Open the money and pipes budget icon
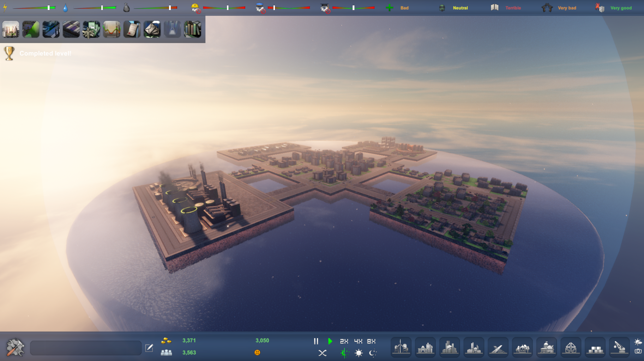The height and width of the screenshot is (361, 644). point(91,29)
